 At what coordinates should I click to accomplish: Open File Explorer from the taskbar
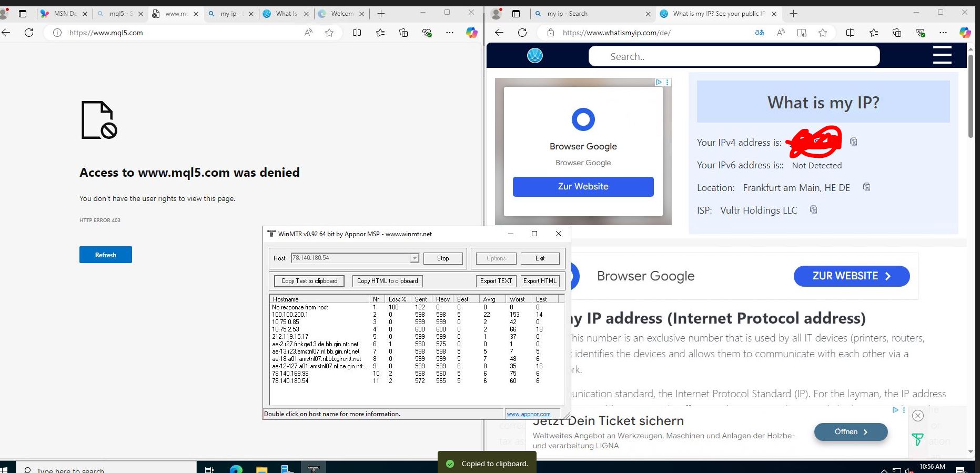[x=262, y=469]
